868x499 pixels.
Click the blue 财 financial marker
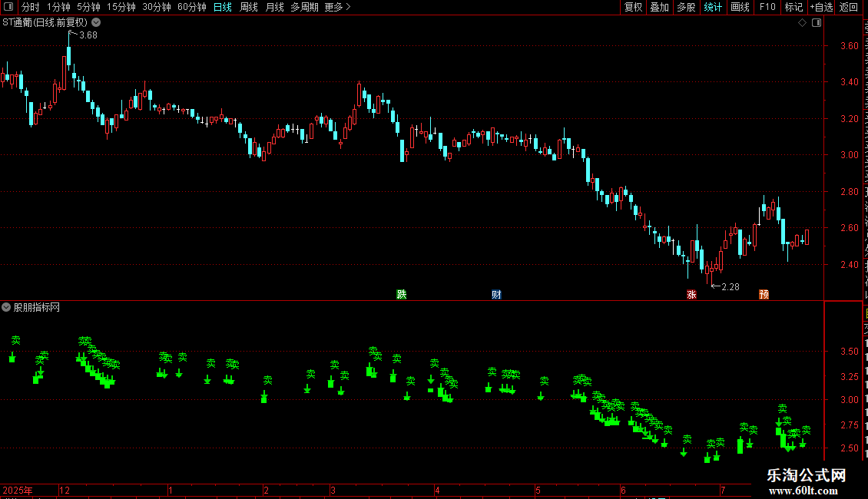point(496,294)
